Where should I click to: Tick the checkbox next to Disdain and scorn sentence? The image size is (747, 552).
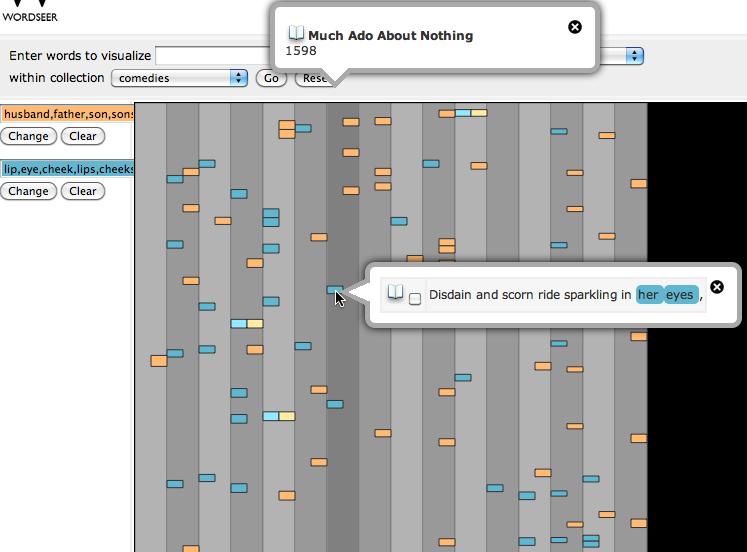(415, 299)
